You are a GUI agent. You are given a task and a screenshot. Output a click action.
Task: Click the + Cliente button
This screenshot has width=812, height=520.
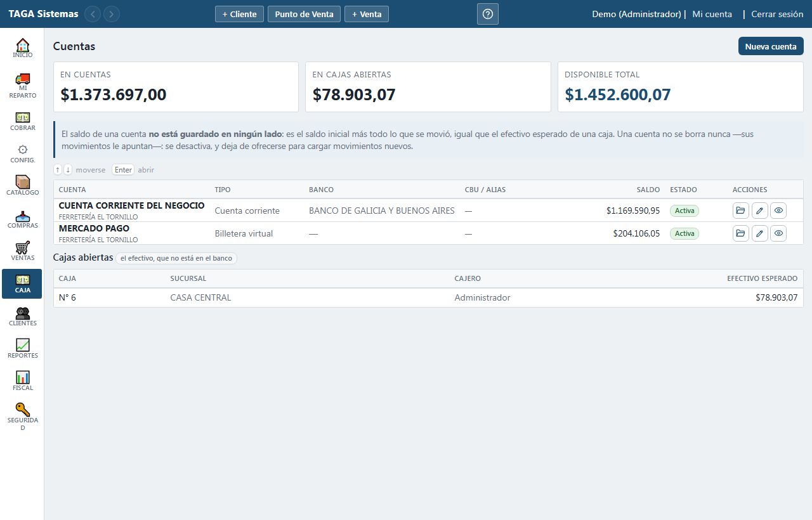click(x=239, y=14)
